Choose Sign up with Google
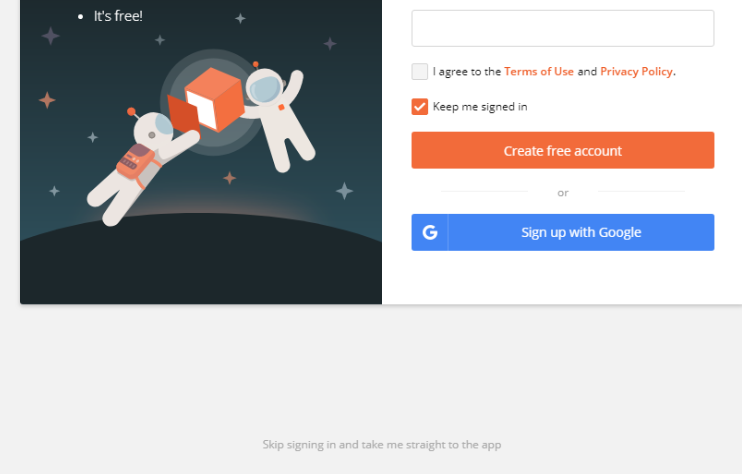The width and height of the screenshot is (742, 474). pos(580,232)
